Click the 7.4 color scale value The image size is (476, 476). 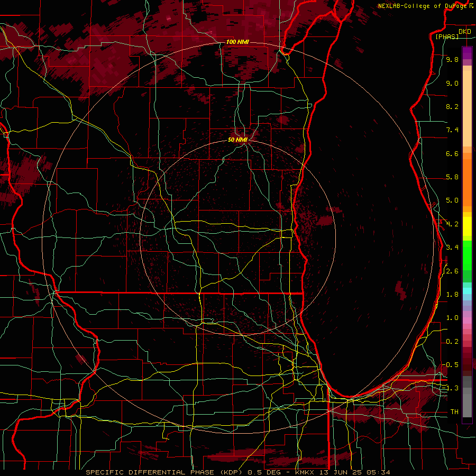(x=452, y=130)
